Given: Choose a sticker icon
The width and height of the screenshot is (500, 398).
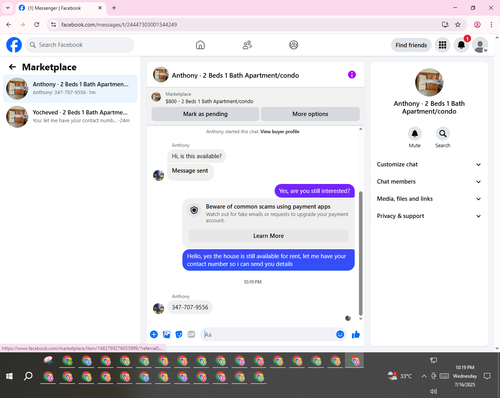Looking at the screenshot, I should click(x=179, y=334).
